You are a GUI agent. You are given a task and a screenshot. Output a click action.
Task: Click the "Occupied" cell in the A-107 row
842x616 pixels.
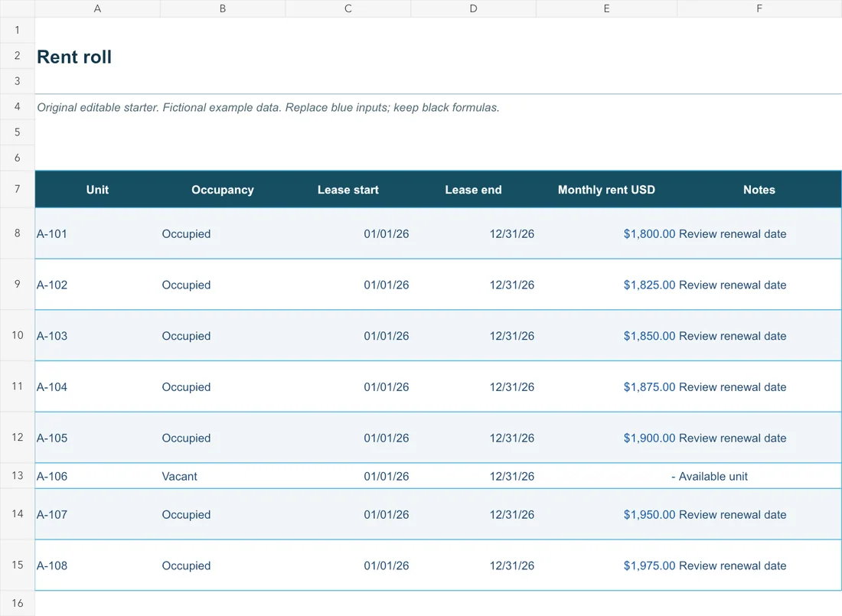(x=223, y=514)
